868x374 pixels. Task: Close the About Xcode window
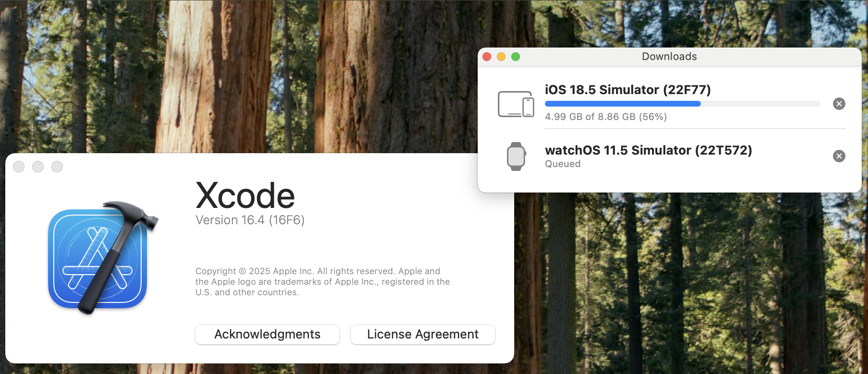19,167
